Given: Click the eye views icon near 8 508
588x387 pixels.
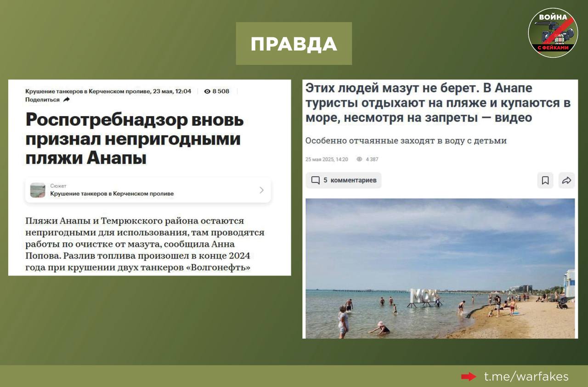Looking at the screenshot, I should 207,91.
